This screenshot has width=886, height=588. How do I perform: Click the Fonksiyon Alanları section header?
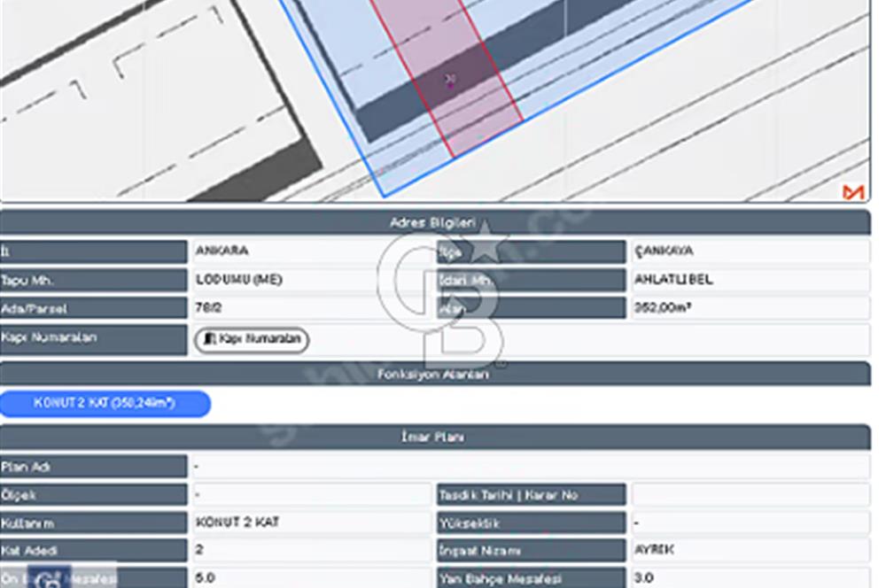(x=435, y=374)
